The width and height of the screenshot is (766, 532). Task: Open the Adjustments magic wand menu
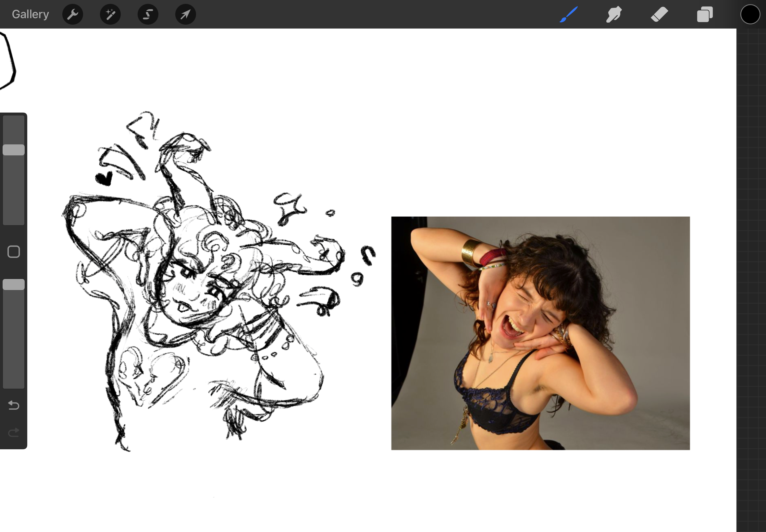tap(110, 14)
